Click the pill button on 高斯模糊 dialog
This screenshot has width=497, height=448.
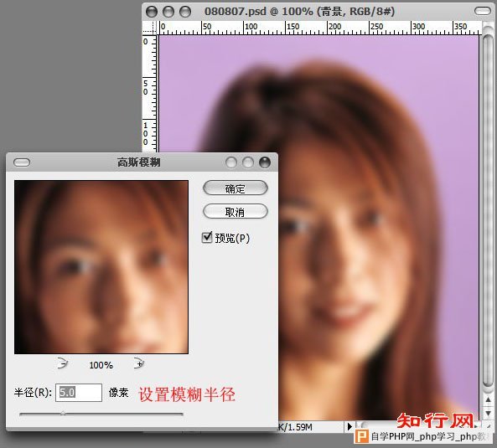coord(22,162)
